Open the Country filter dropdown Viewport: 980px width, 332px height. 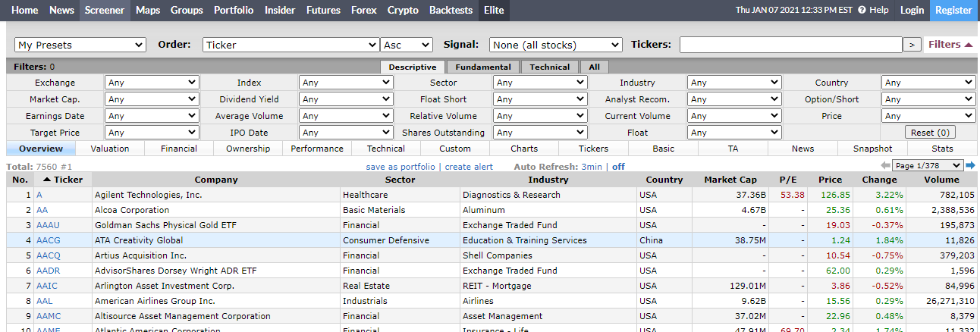click(928, 83)
